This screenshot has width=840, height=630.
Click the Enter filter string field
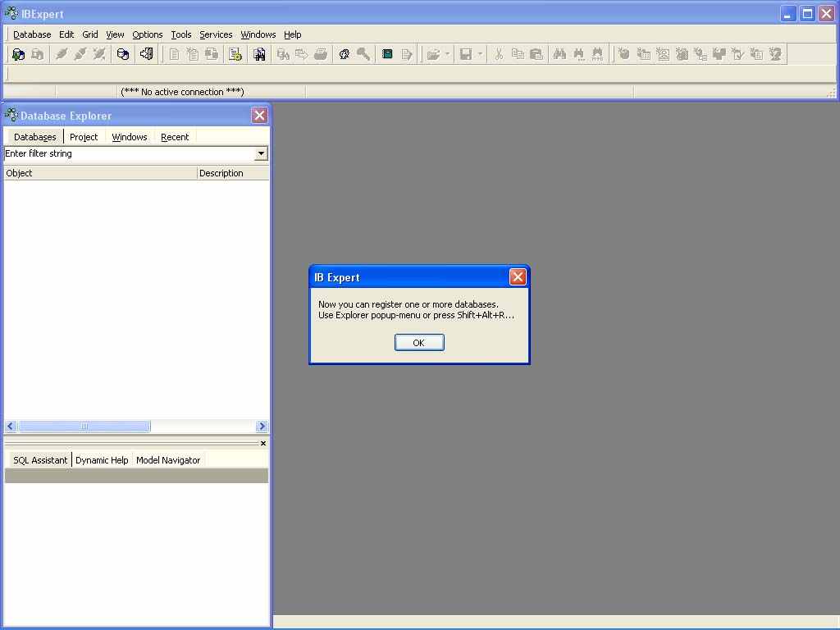click(129, 153)
